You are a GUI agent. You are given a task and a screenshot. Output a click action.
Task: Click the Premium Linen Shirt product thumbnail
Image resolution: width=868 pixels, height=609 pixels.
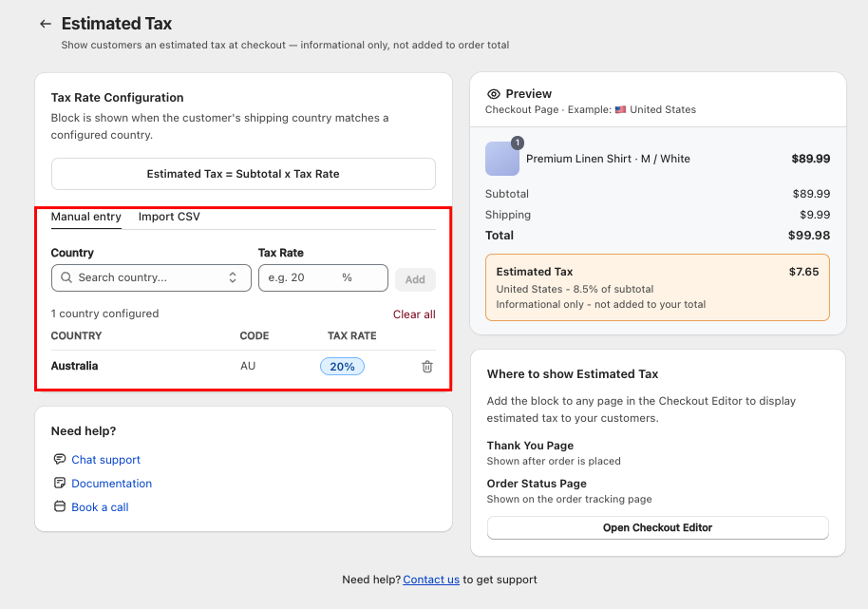click(501, 159)
